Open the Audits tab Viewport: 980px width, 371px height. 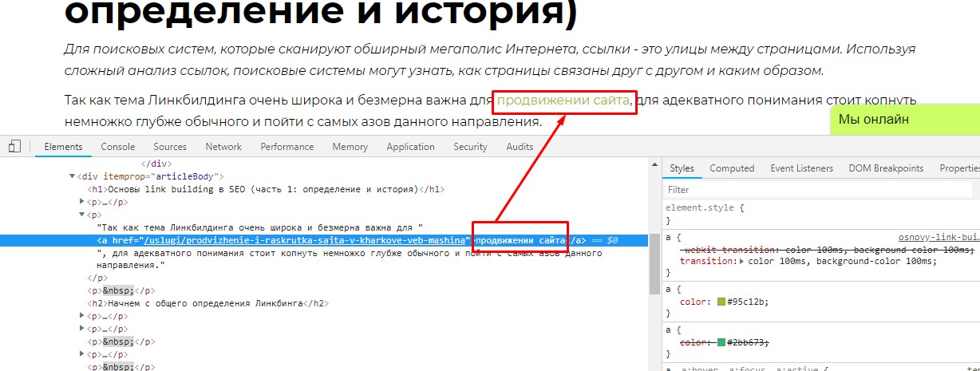[520, 147]
